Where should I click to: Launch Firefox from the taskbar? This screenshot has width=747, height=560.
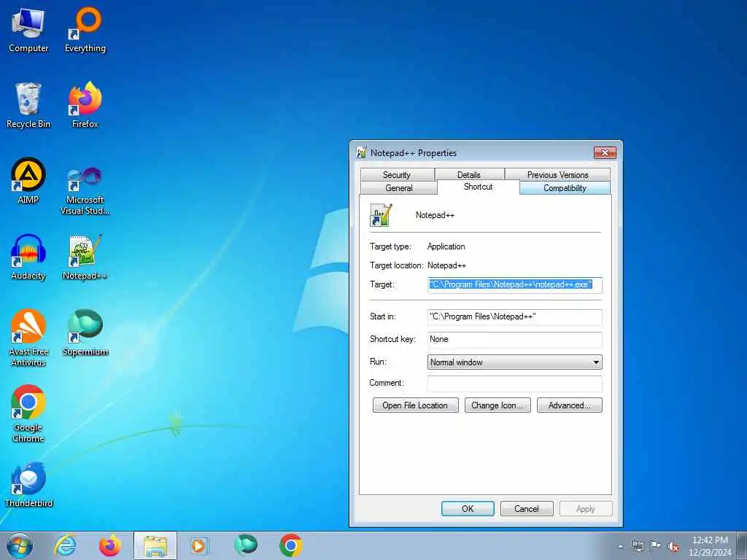coord(110,545)
